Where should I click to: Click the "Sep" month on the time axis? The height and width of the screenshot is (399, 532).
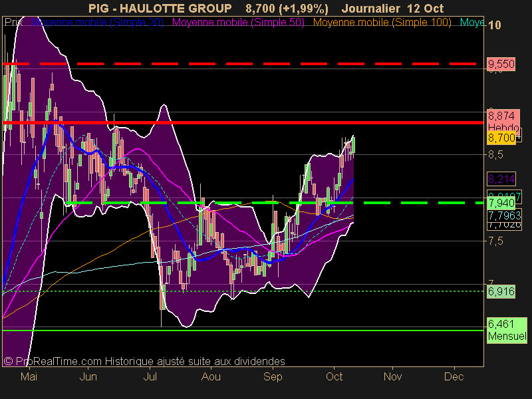click(273, 376)
